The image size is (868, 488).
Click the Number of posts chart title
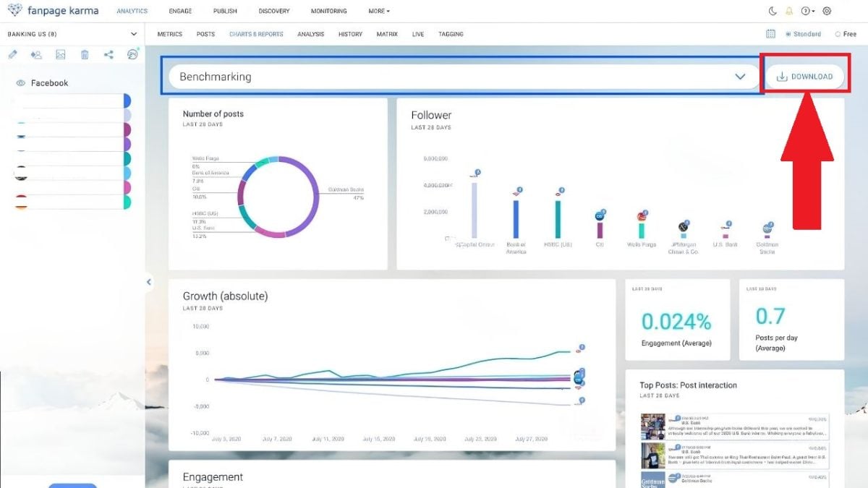213,114
